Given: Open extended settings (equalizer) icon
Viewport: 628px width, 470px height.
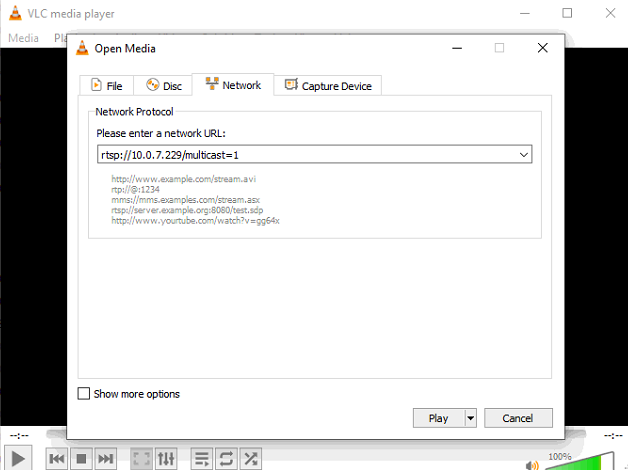Looking at the screenshot, I should click(166, 458).
